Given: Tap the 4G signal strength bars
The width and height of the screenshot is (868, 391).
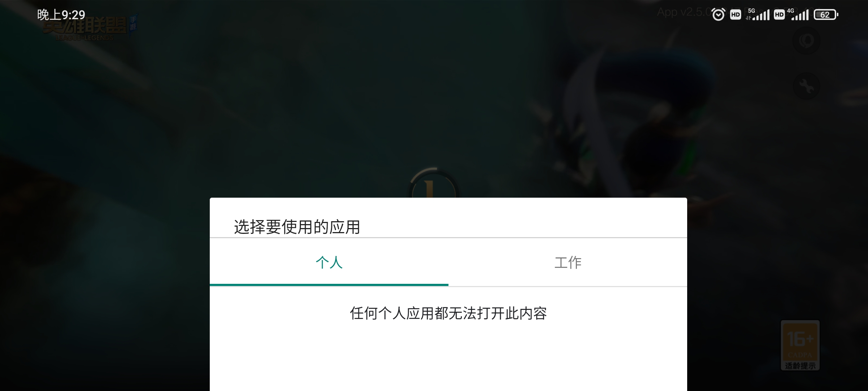Looking at the screenshot, I should 797,14.
